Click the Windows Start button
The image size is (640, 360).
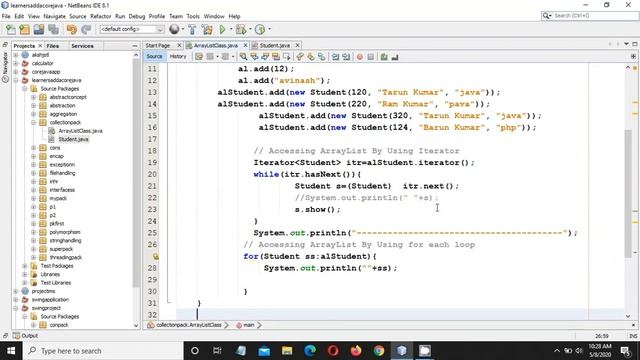tap(11, 351)
